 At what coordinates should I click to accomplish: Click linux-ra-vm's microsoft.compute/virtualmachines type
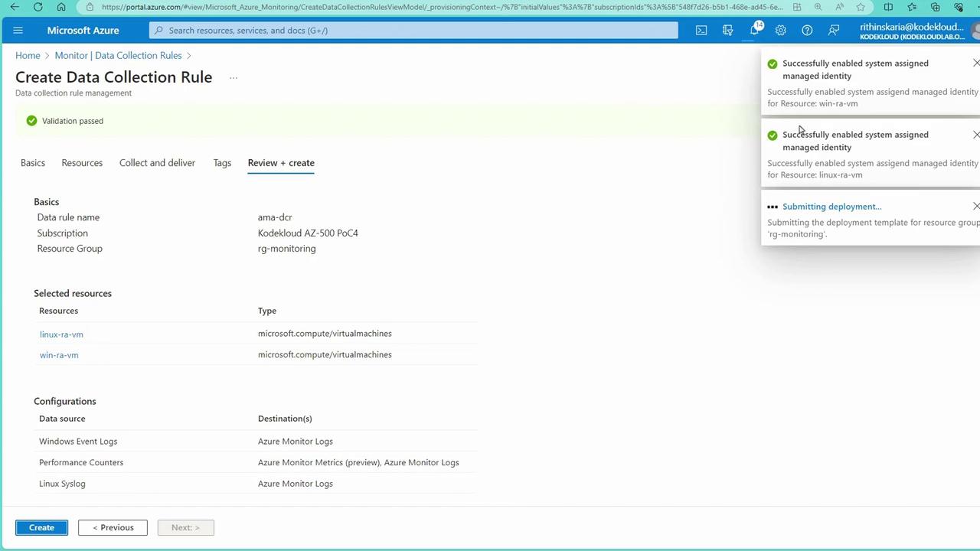pyautogui.click(x=325, y=334)
